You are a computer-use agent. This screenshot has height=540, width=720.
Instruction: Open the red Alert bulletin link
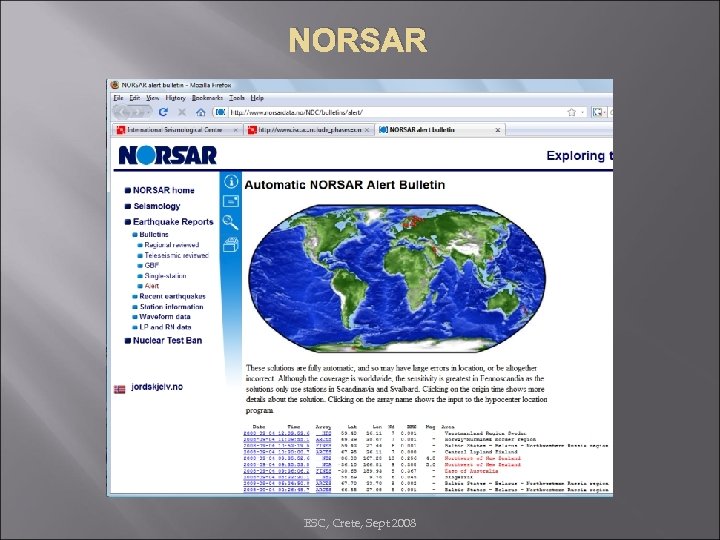point(152,286)
